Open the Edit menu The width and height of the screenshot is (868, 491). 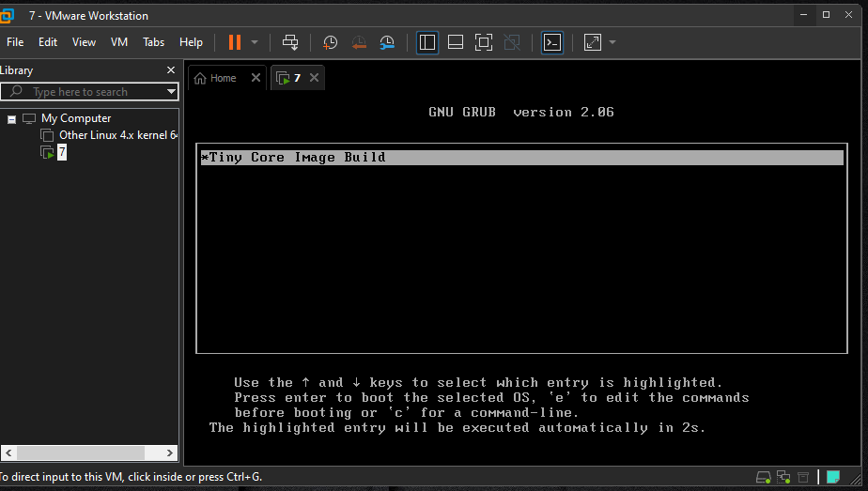coord(48,42)
